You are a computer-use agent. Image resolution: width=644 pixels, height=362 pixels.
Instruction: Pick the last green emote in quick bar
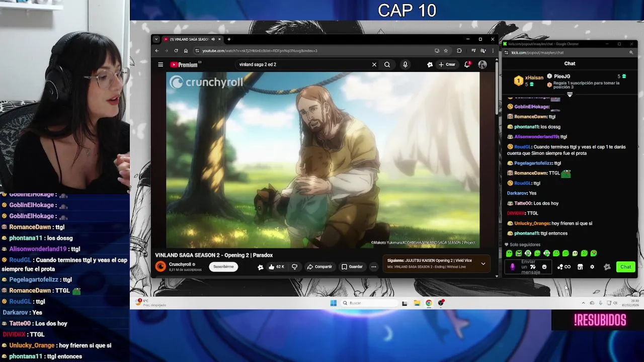594,253
